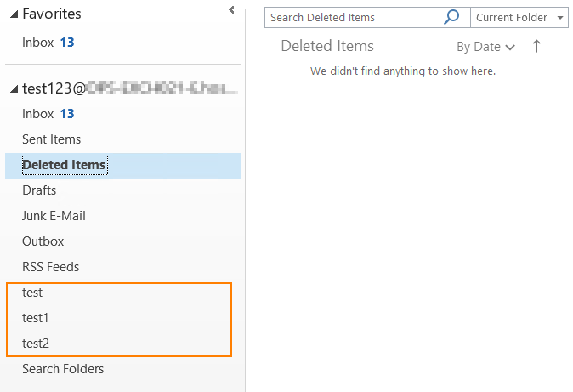Screen dimensions: 573x392
Task: Open the test2 folder
Action: [36, 344]
